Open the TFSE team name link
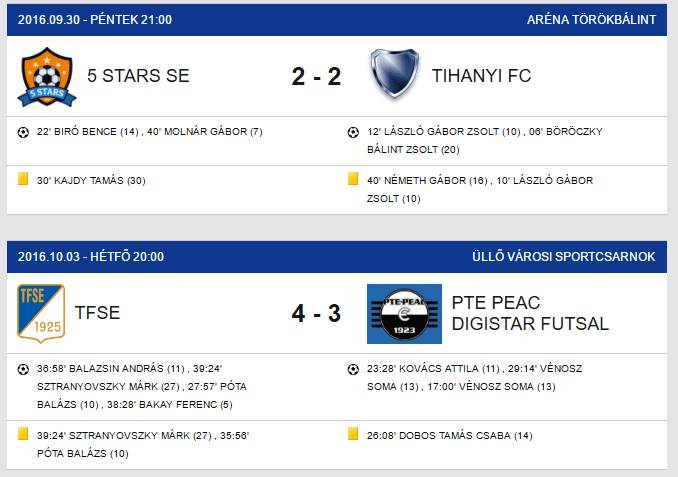The width and height of the screenshot is (678, 477). (x=97, y=313)
